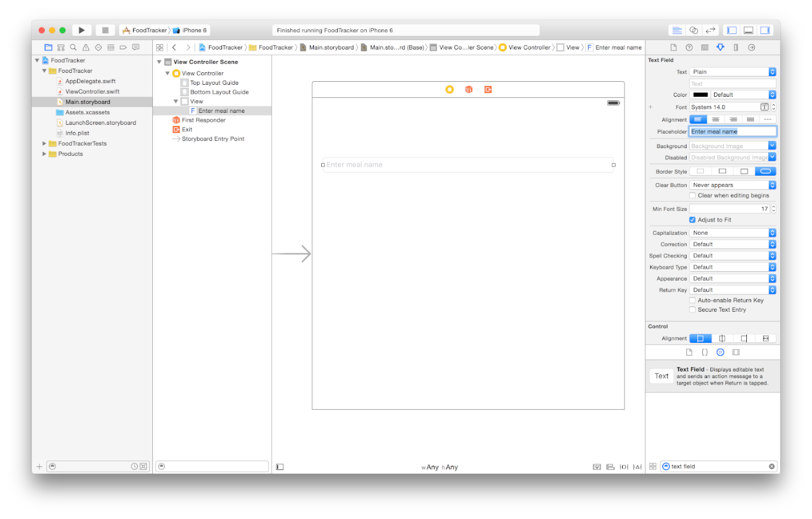Open the Debug navigator tab

click(111, 47)
